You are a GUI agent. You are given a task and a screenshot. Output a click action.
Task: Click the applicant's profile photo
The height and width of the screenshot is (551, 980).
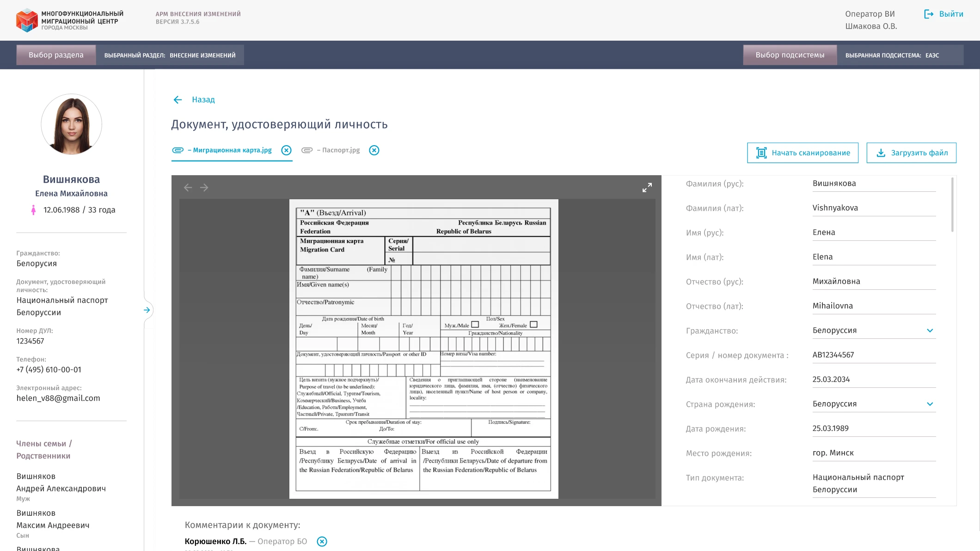[x=72, y=124]
